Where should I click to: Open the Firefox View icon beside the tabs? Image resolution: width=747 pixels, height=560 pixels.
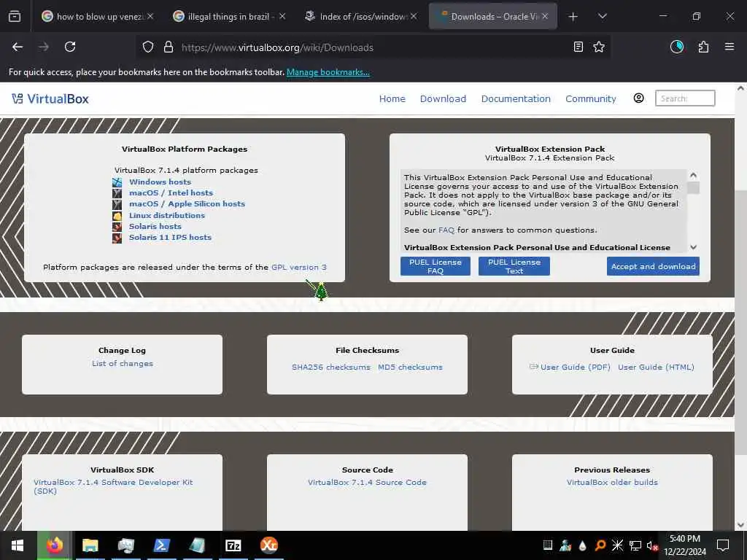15,16
